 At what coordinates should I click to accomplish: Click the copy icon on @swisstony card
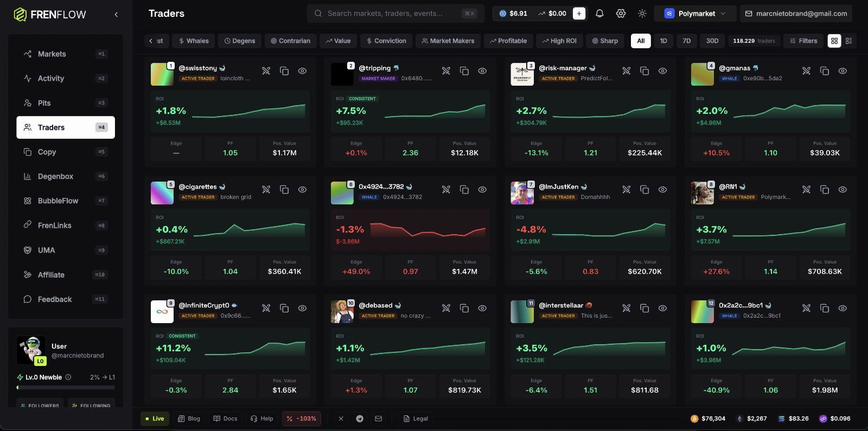(284, 71)
